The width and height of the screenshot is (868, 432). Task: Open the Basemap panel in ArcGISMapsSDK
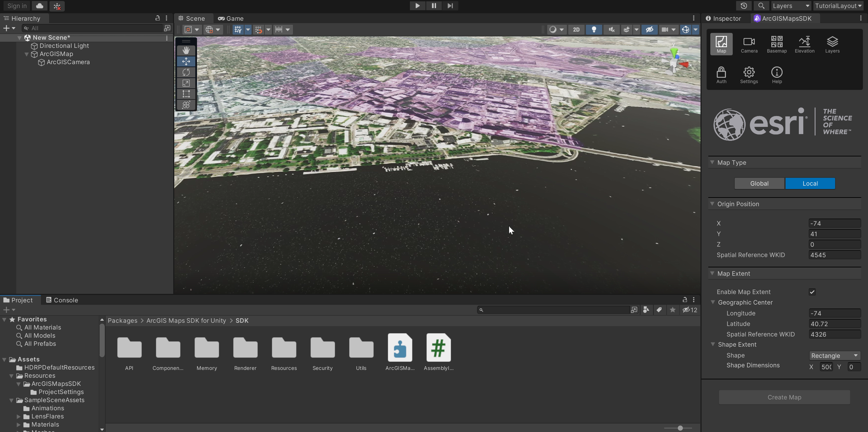pyautogui.click(x=776, y=44)
